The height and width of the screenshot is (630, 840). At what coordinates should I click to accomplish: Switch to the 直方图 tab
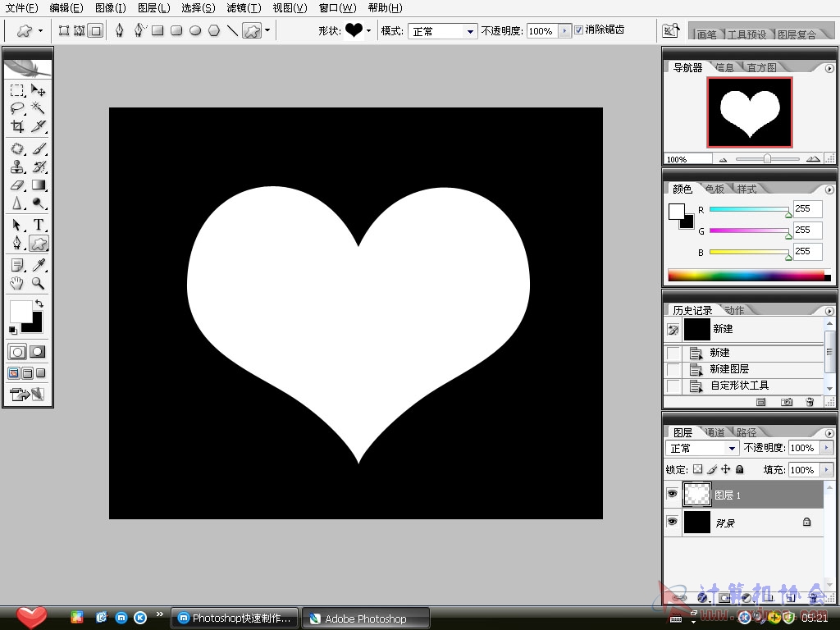(761, 67)
